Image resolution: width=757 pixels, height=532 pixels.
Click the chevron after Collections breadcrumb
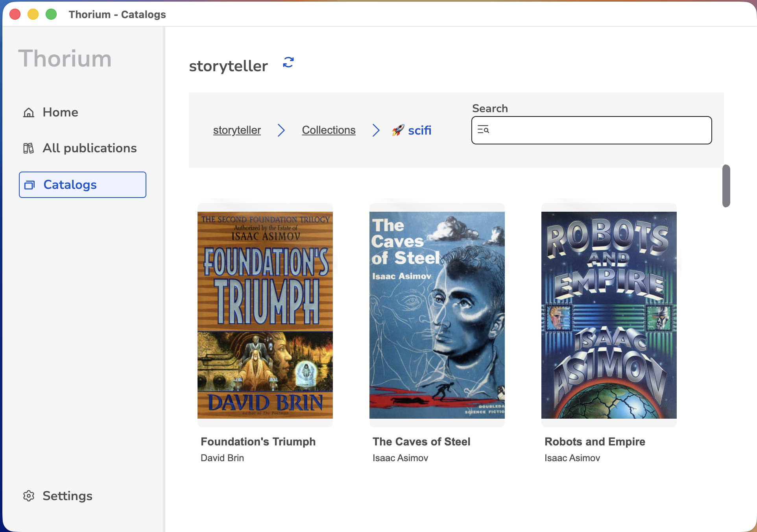(x=376, y=130)
